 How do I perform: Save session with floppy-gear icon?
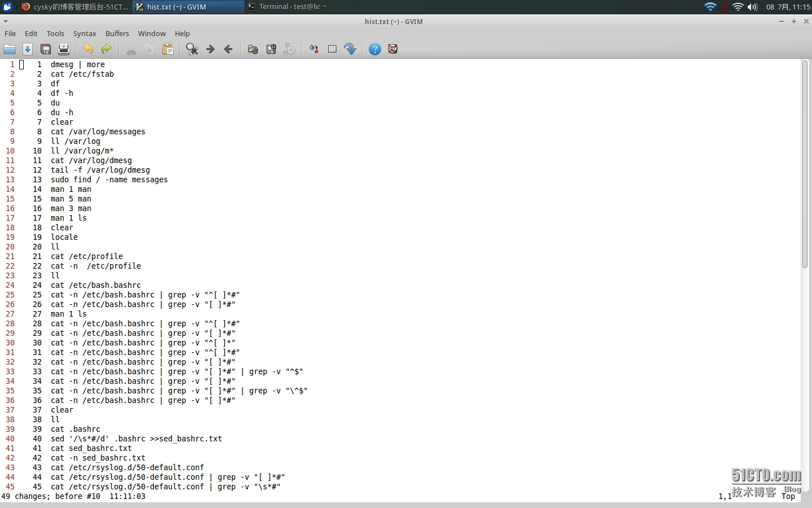click(x=271, y=49)
